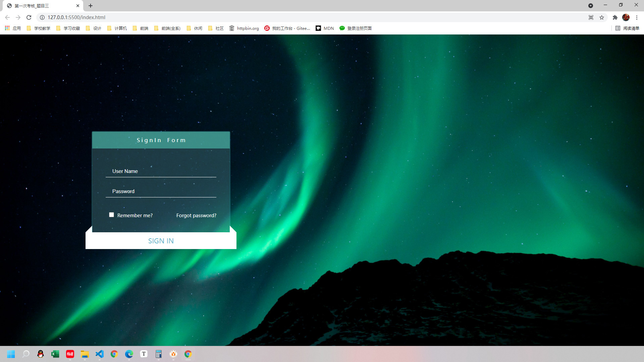Expand the tab search dropdown arrow

[x=590, y=6]
